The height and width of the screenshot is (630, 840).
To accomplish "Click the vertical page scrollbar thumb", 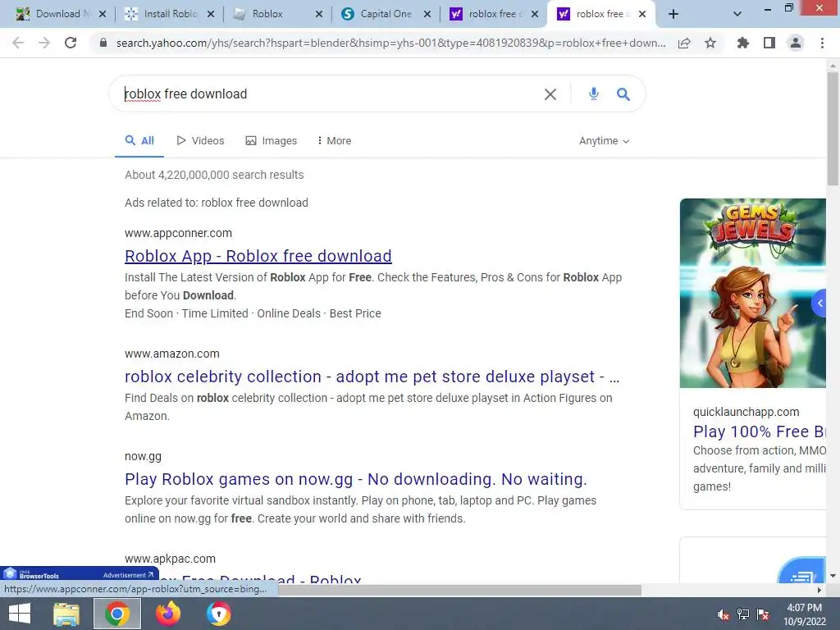I will click(833, 129).
